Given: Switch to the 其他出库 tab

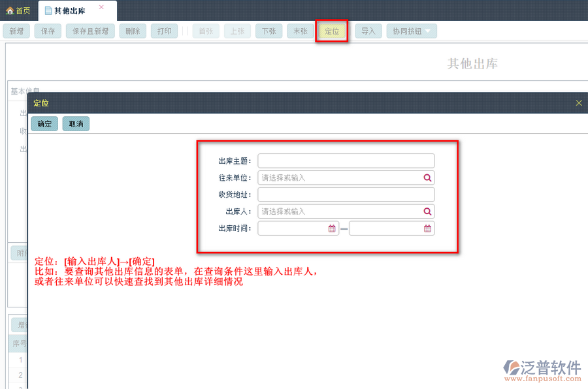Looking at the screenshot, I should (x=70, y=11).
